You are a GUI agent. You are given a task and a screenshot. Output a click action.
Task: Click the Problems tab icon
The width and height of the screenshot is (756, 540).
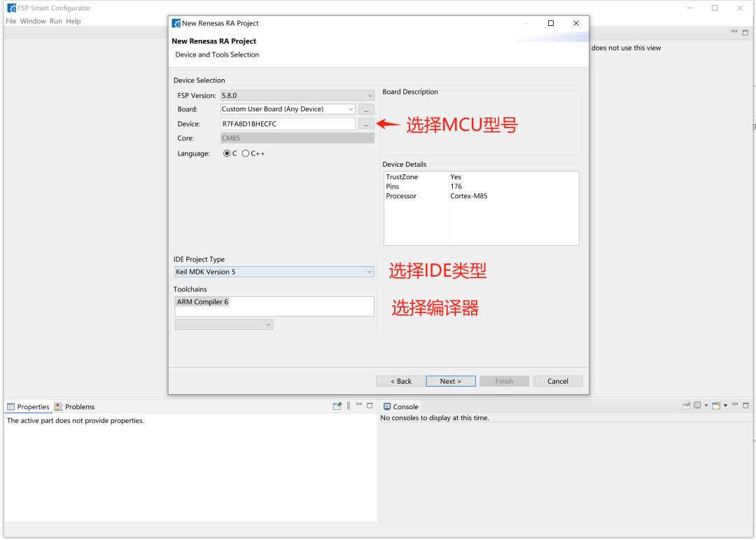[58, 407]
